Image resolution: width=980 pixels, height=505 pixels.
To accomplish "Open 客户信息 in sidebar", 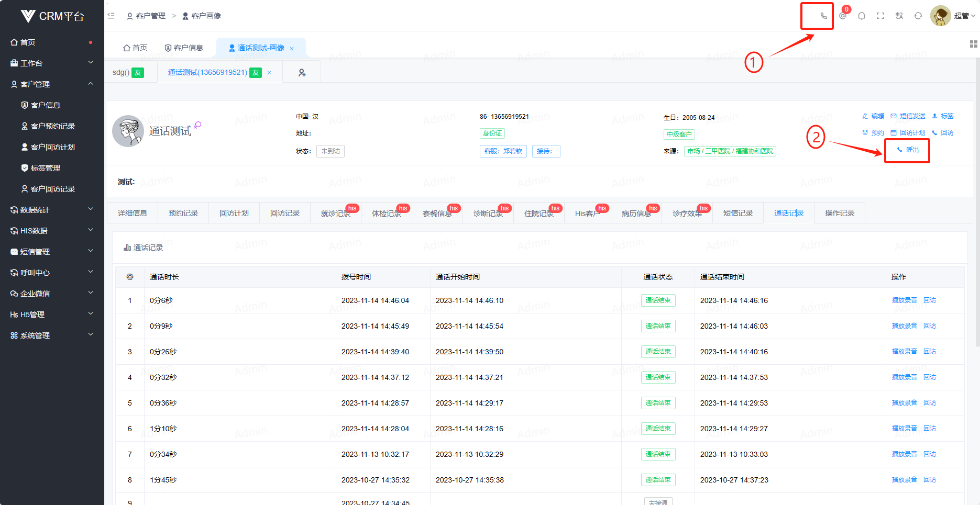I will click(x=52, y=105).
